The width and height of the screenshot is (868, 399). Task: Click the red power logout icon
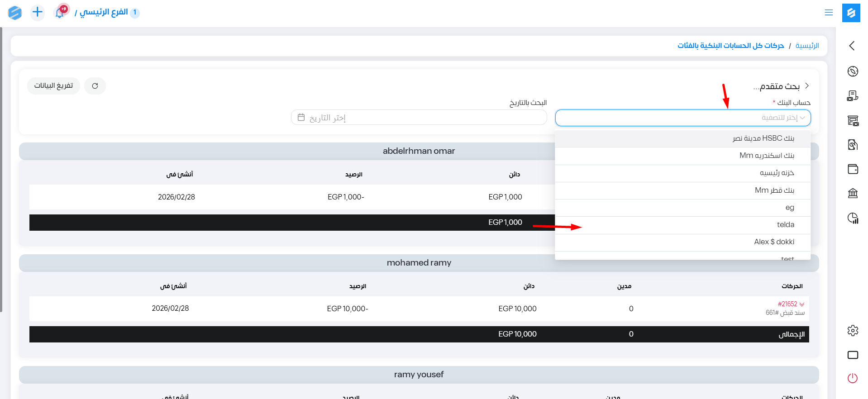tap(853, 378)
